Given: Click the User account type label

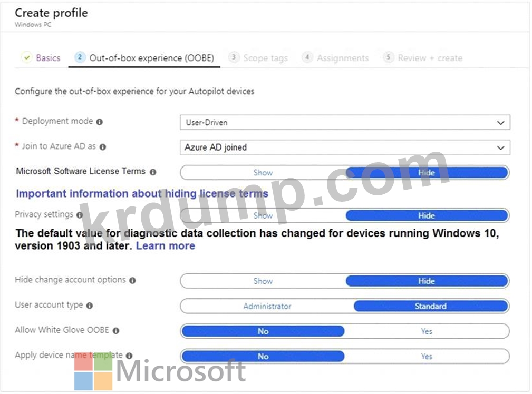Looking at the screenshot, I should click(49, 305).
